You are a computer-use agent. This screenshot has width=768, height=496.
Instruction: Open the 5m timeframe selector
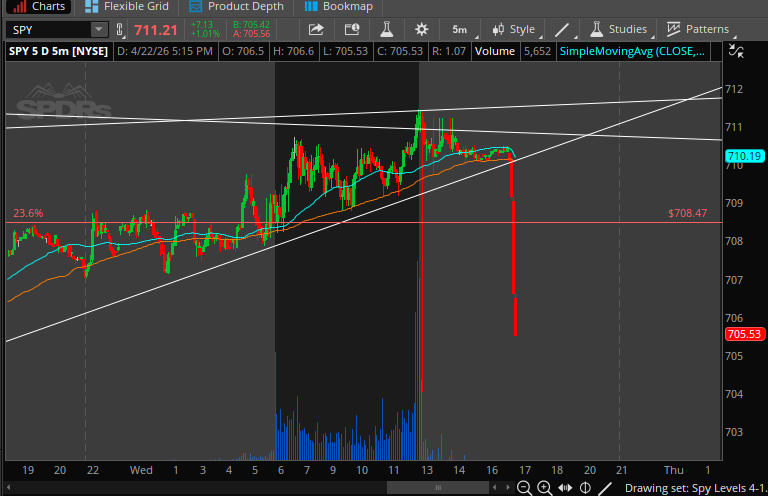460,29
